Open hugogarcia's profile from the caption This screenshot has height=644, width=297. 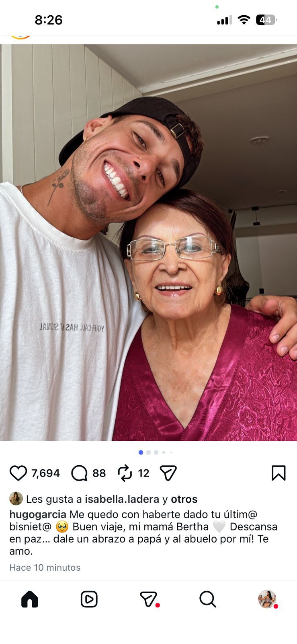pyautogui.click(x=38, y=514)
